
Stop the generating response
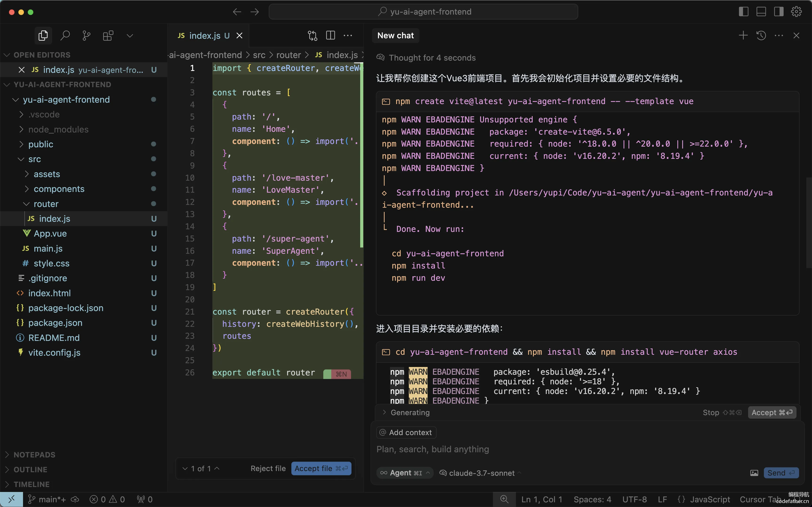point(722,413)
